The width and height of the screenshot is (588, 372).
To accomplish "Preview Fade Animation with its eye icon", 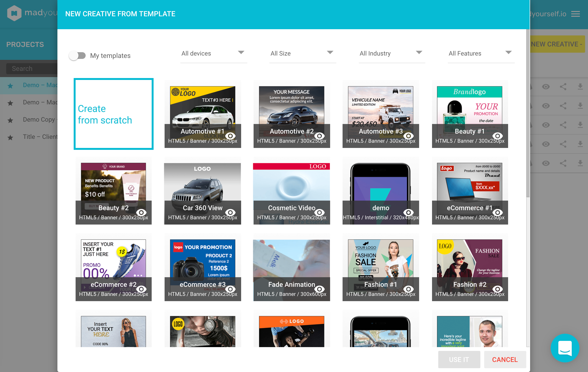I will coord(319,289).
